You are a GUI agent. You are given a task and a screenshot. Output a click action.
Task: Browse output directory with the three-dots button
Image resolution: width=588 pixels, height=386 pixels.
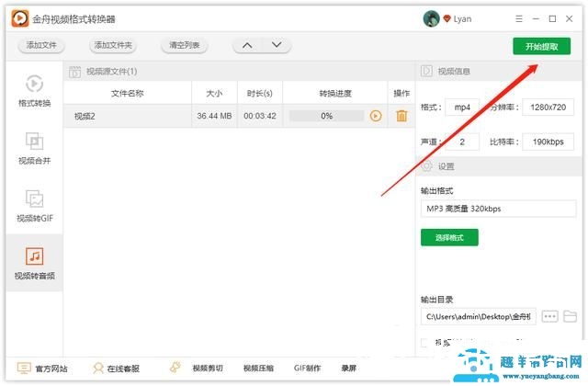tap(549, 316)
